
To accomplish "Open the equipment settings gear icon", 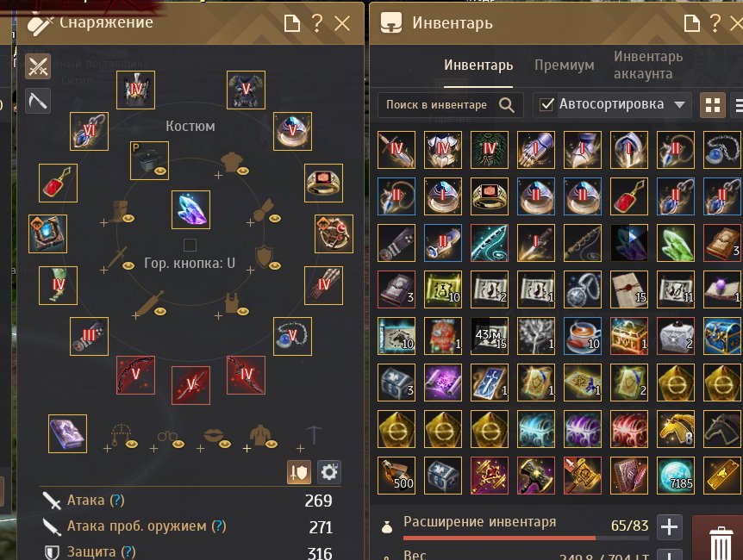I will (329, 472).
